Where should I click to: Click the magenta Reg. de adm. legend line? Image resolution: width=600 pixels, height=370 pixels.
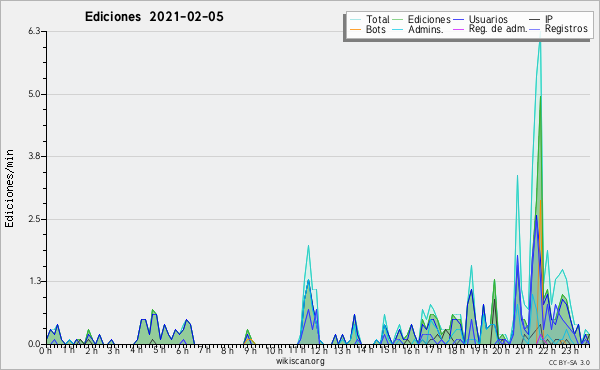458,29
